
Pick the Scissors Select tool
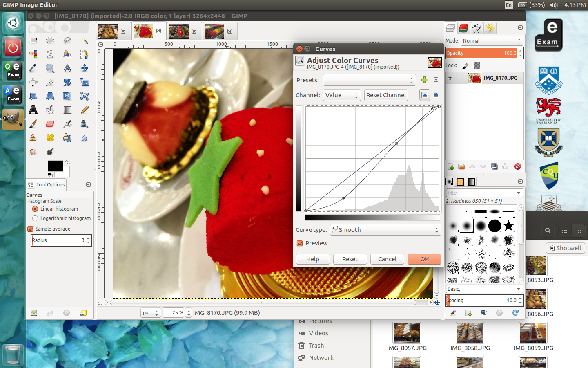[x=50, y=54]
